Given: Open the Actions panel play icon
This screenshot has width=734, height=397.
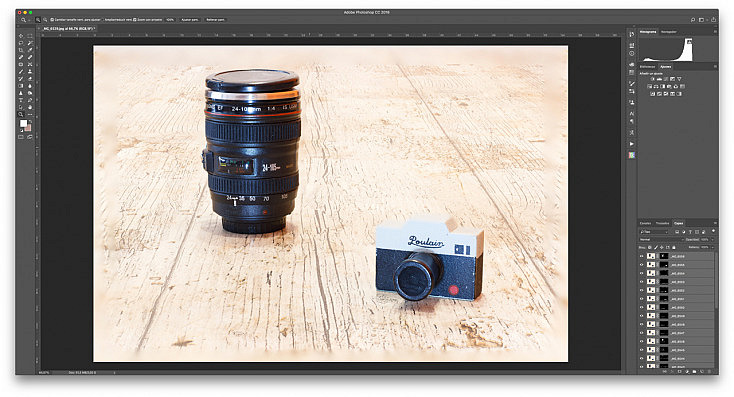Looking at the screenshot, I should coord(631,144).
